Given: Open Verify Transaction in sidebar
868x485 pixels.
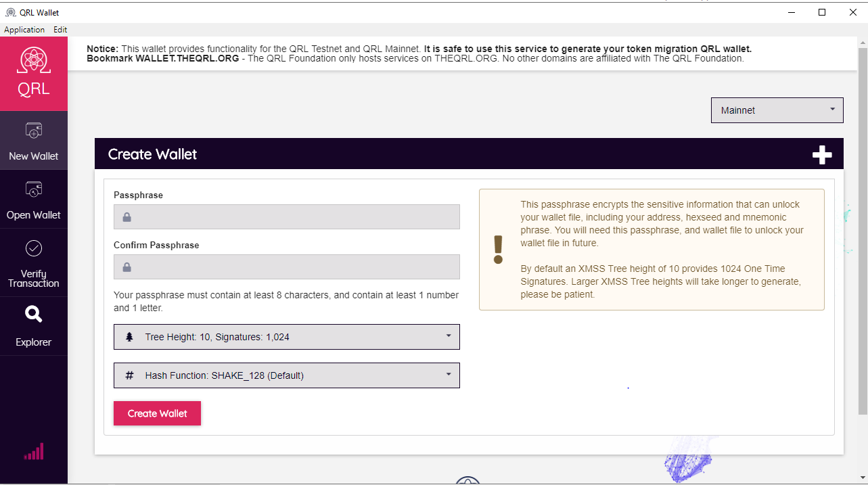Looking at the screenshot, I should click(34, 263).
